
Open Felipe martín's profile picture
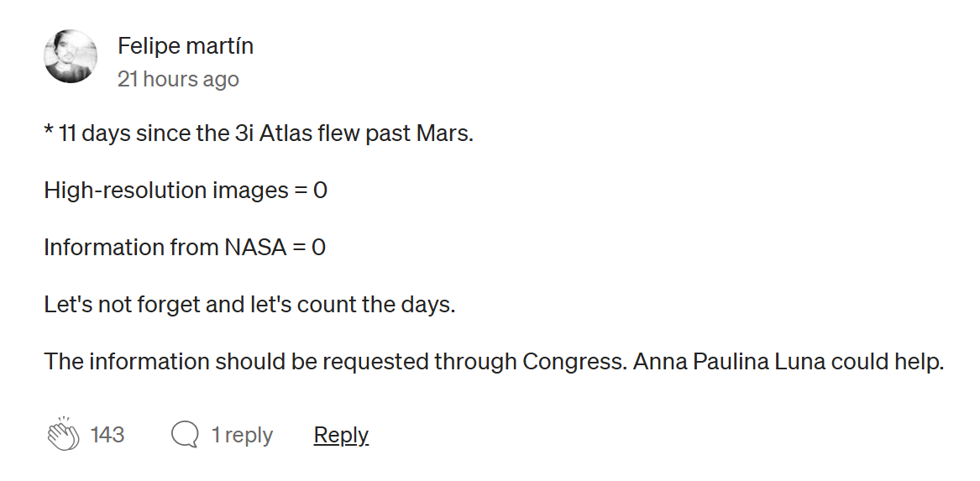coord(71,57)
